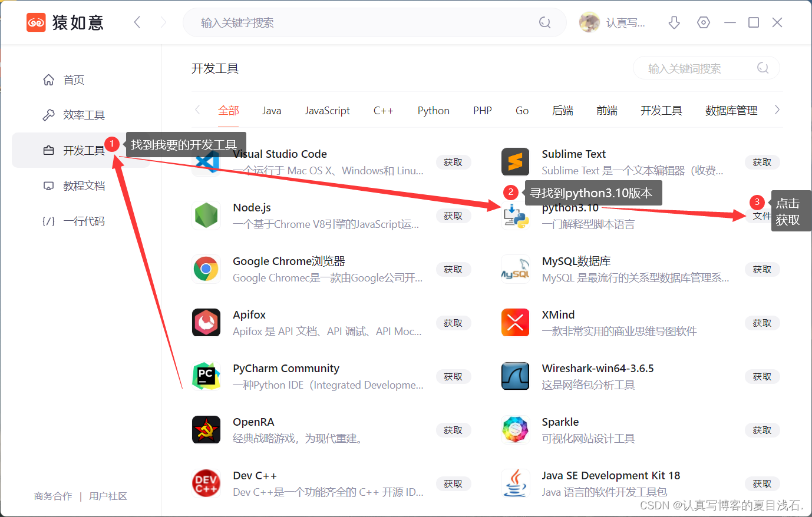Go back with the left arrow
The height and width of the screenshot is (517, 812).
[x=137, y=22]
